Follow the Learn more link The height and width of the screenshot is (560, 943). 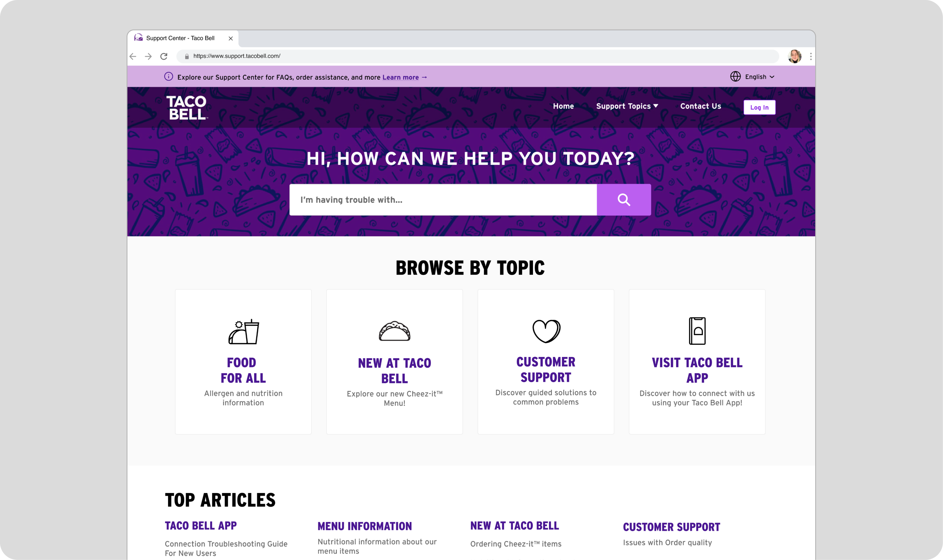pos(400,77)
